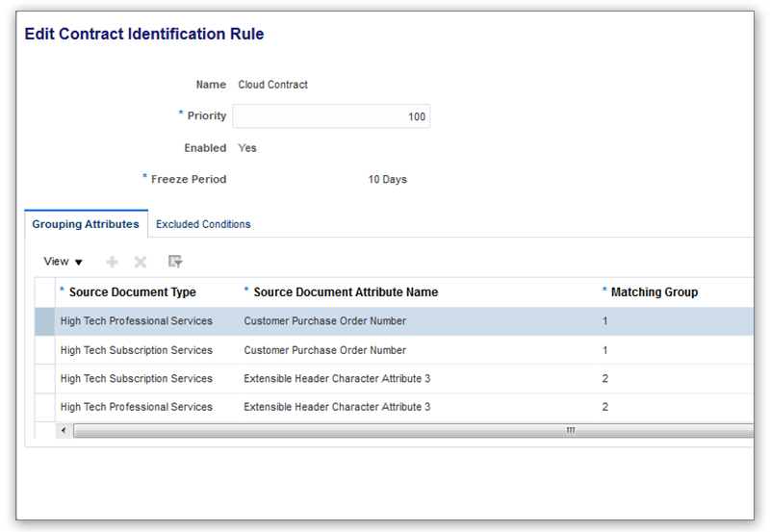Click the Source Document Type column header

(132, 292)
